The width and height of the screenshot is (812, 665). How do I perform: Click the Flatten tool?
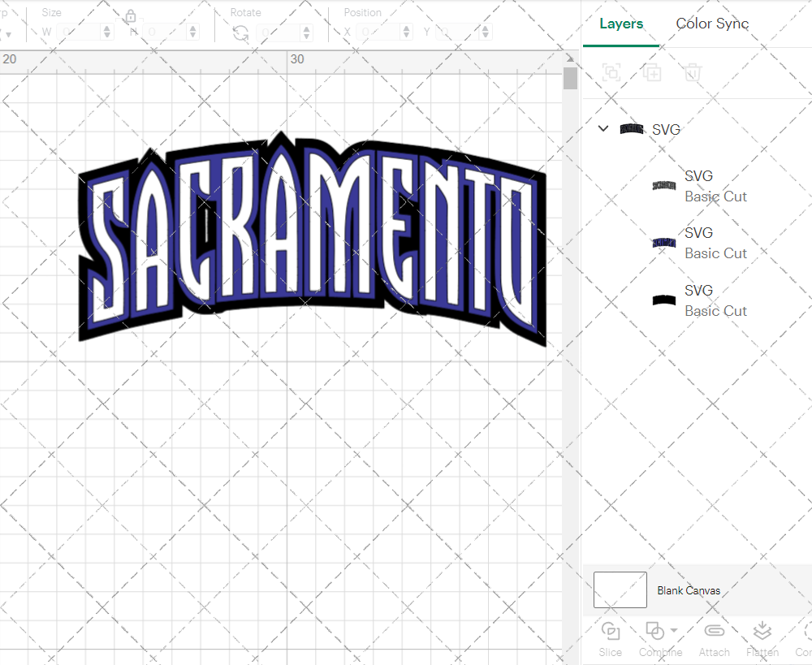click(762, 639)
